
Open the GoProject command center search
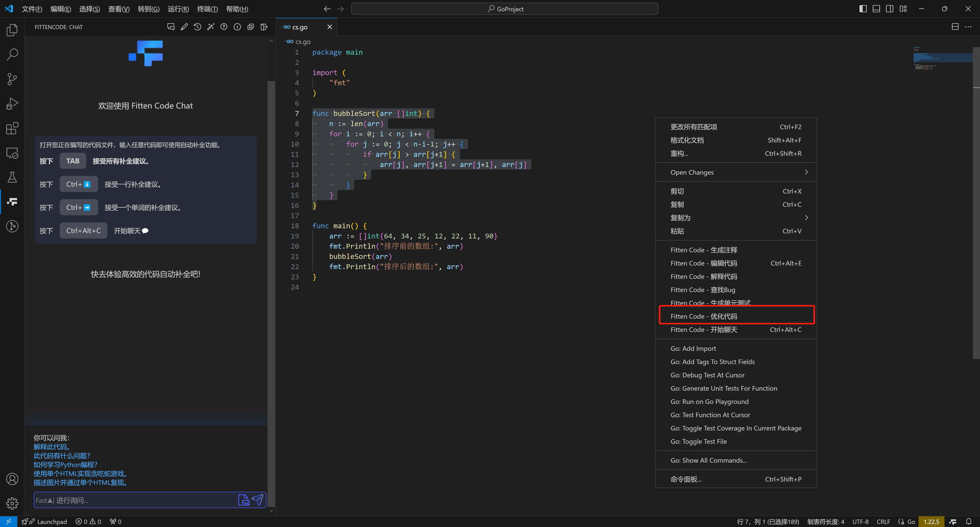(x=505, y=9)
